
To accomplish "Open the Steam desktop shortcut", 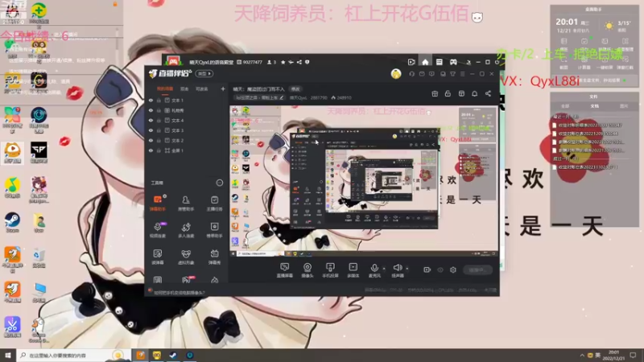I will pos(12,222).
